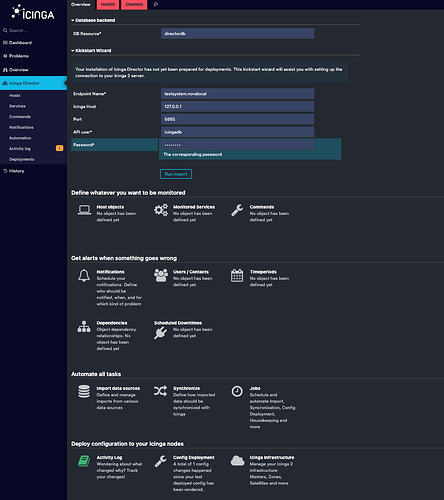Click the Timeperiods calendar icon
This screenshot has height=500, width=444.
237,275
